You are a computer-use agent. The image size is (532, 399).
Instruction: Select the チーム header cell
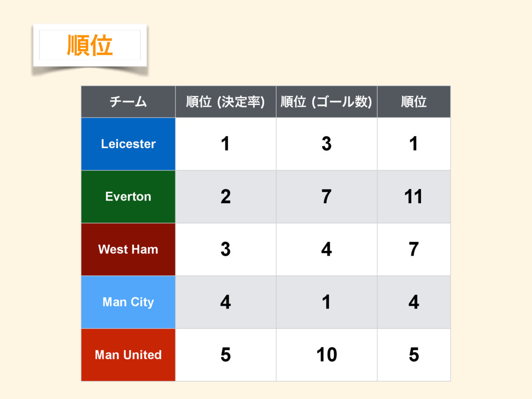[128, 102]
